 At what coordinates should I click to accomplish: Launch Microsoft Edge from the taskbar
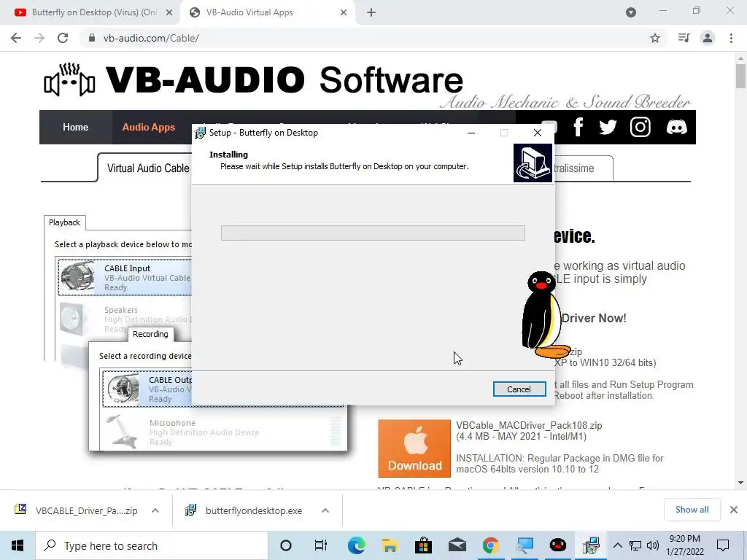coord(356,545)
